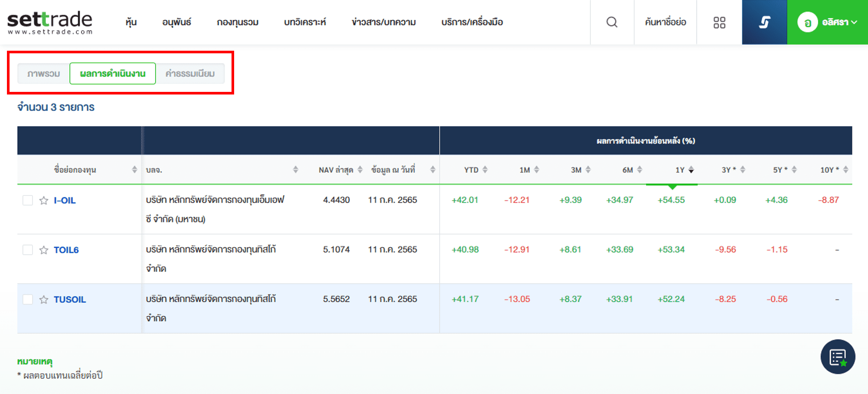The width and height of the screenshot is (868, 394).
Task: Open the search magnifier icon
Action: click(612, 22)
